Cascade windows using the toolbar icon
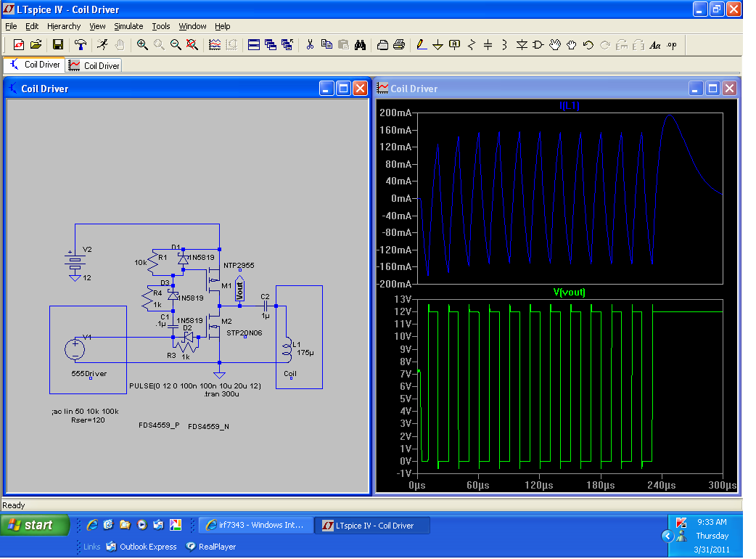 [271, 45]
